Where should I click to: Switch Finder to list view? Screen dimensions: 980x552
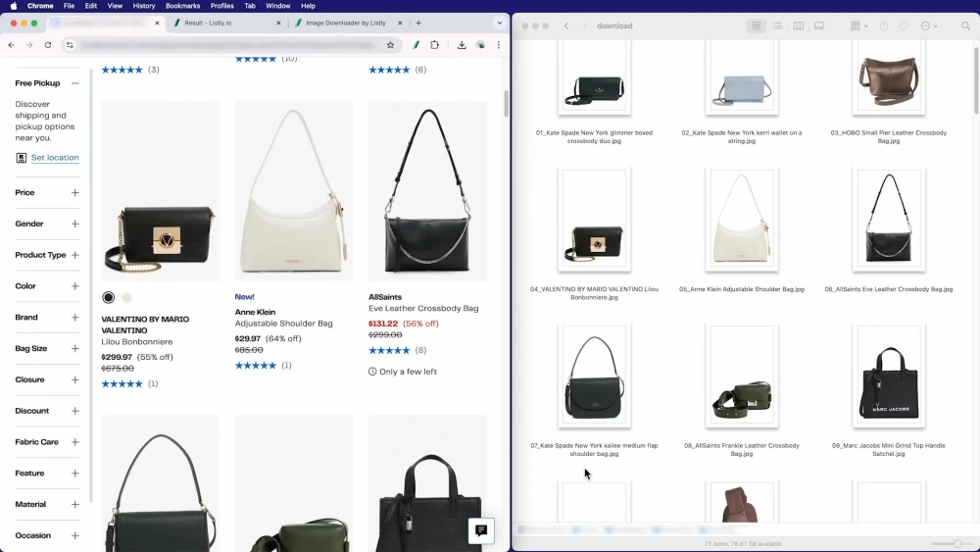pyautogui.click(x=777, y=25)
